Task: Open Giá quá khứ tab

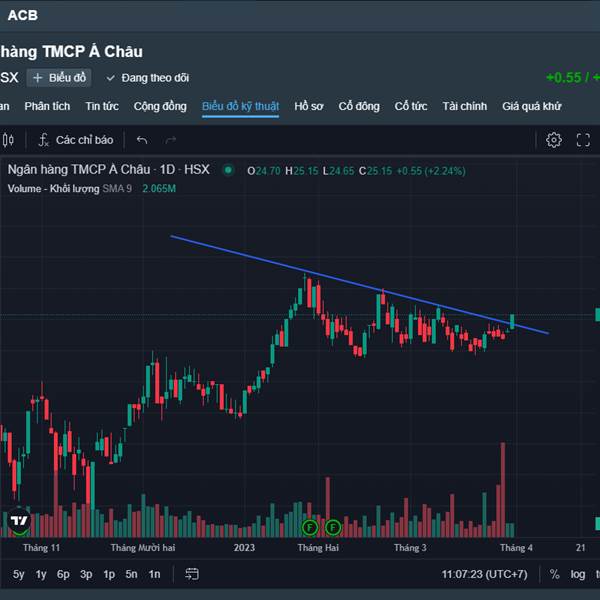Action: point(532,106)
